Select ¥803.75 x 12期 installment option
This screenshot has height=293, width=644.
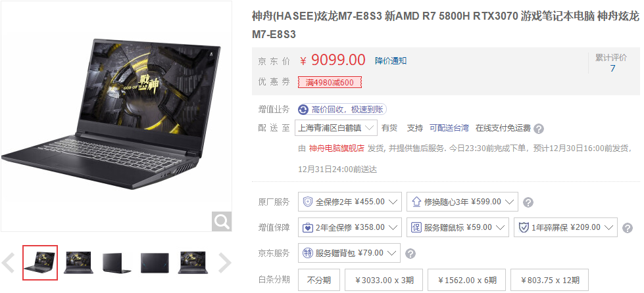549,281
